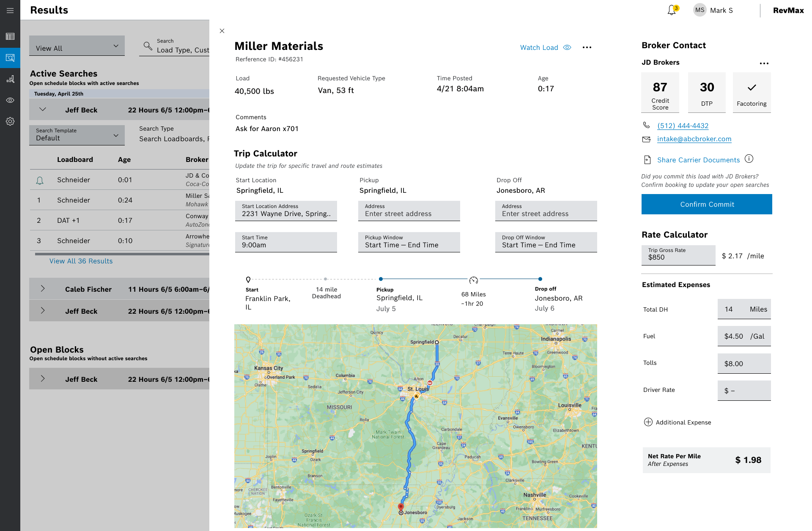Open View All 36 Results link
The width and height of the screenshot is (812, 531).
(x=81, y=261)
